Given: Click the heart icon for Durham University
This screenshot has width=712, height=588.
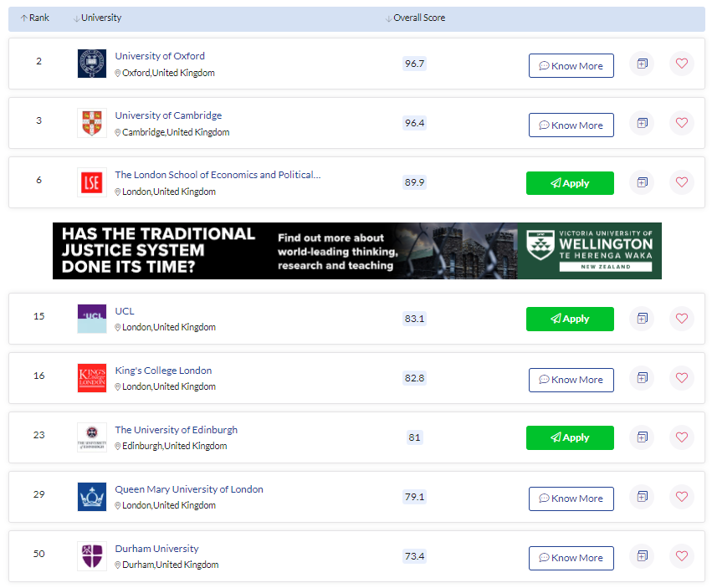Looking at the screenshot, I should coord(682,556).
